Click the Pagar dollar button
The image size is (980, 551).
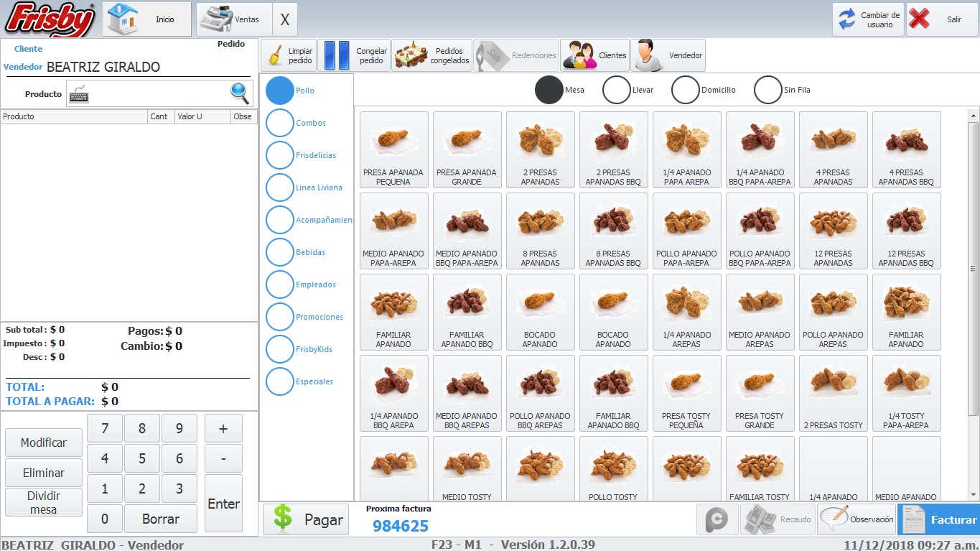coord(306,519)
